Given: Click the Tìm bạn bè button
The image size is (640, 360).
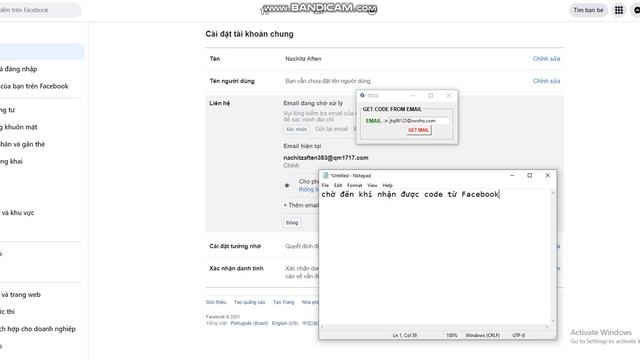Looking at the screenshot, I should point(588,10).
